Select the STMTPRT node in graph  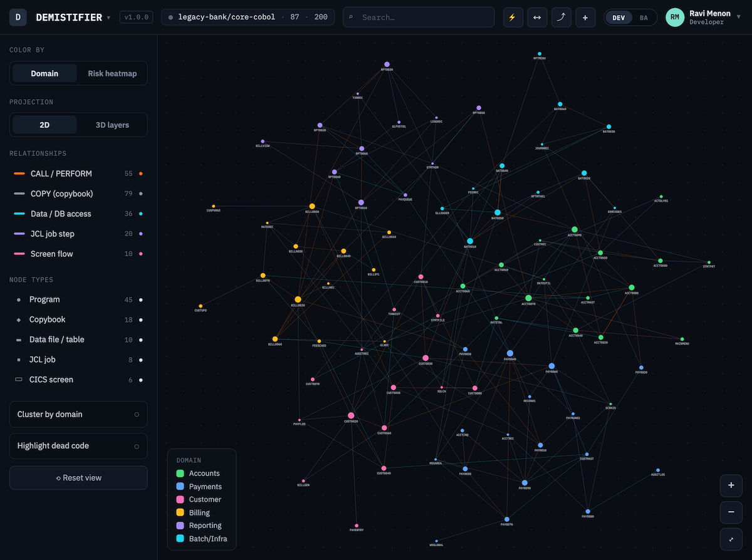point(709,262)
